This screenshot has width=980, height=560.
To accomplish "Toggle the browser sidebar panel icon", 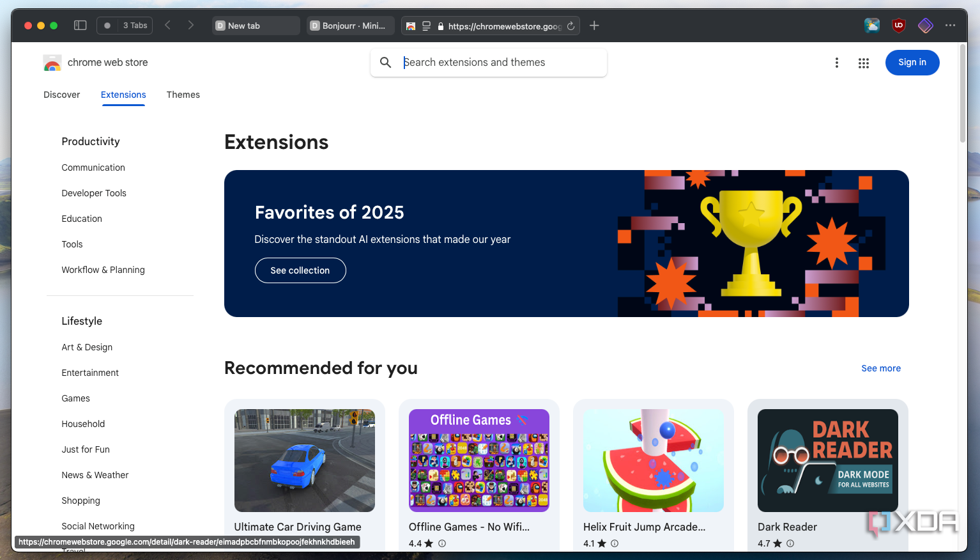I will pos(80,26).
